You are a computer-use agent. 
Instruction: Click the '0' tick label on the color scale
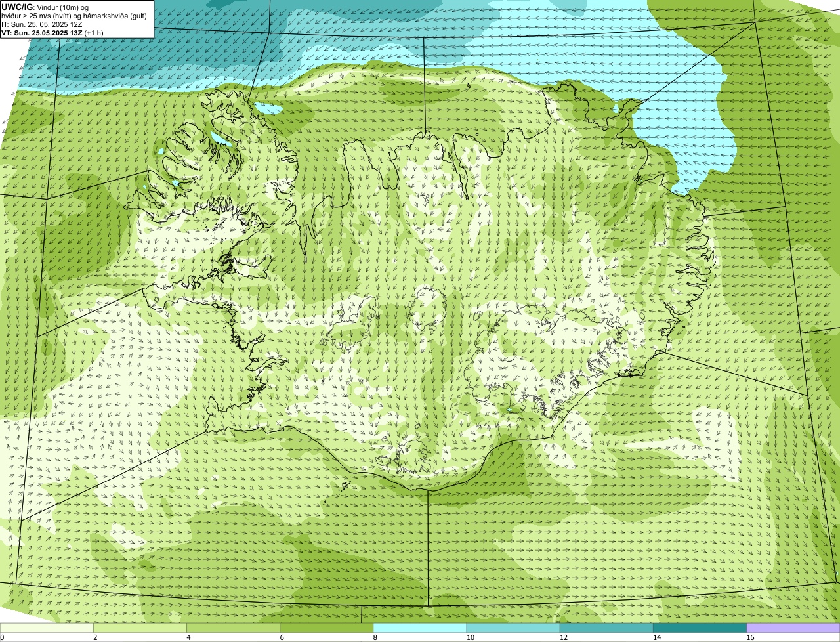point(2,637)
